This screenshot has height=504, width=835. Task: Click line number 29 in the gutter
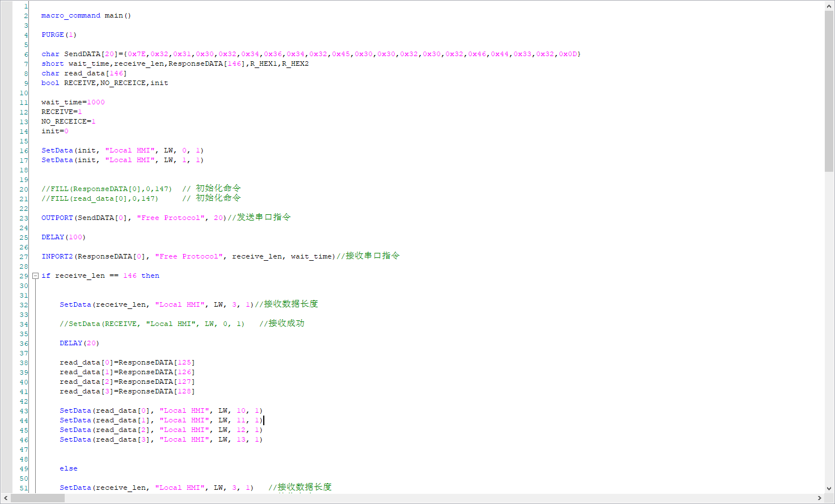click(23, 276)
